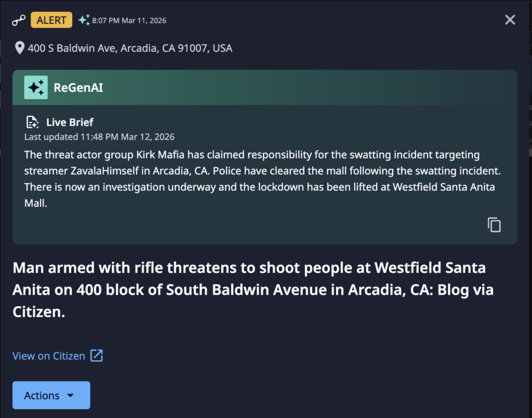Click the ReGenAI header title
Image resolution: width=532 pixels, height=418 pixels.
[x=78, y=87]
